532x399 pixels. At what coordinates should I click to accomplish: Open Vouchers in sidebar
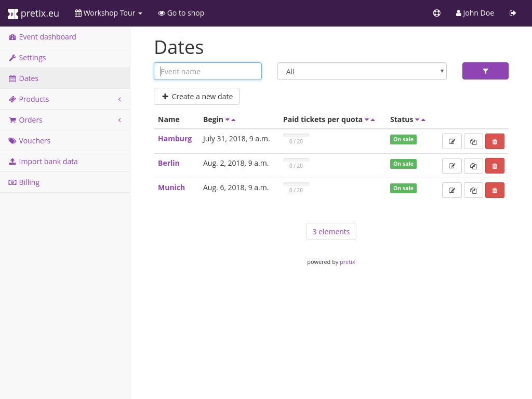tap(65, 141)
